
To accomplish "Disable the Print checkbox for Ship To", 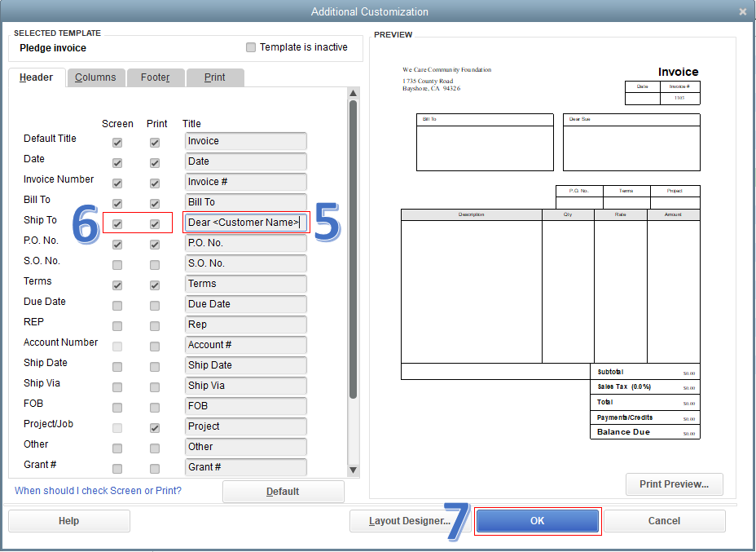I will [x=156, y=223].
